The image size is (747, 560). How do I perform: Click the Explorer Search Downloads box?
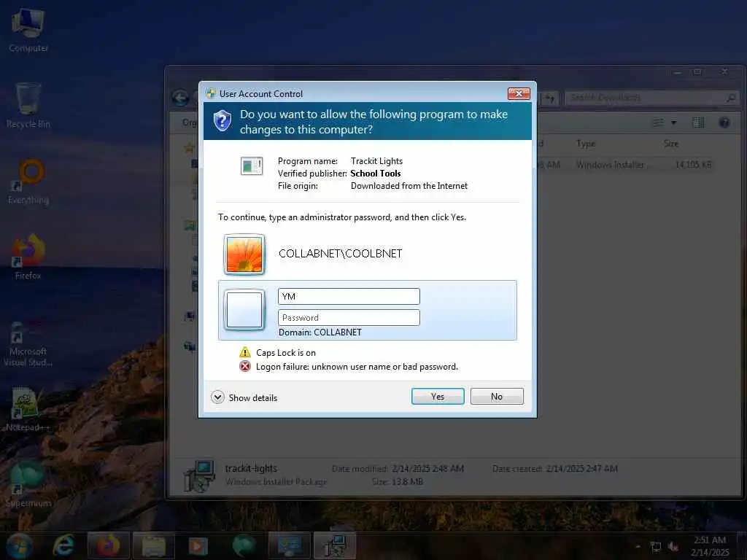pos(652,98)
